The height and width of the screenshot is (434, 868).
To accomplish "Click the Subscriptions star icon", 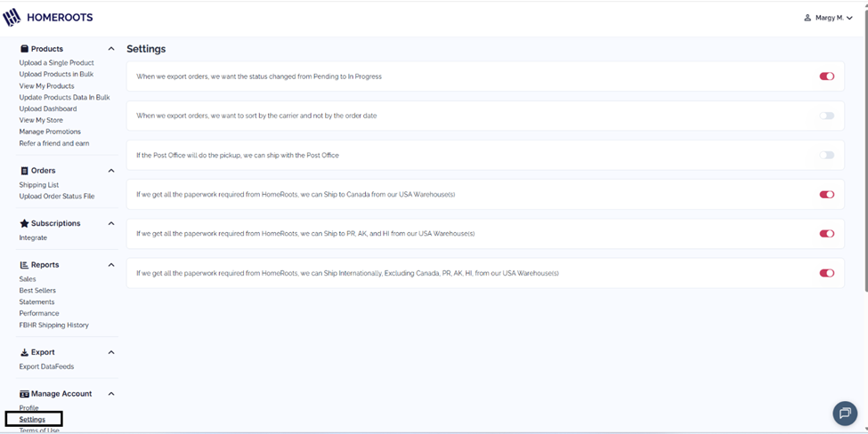I will click(24, 223).
